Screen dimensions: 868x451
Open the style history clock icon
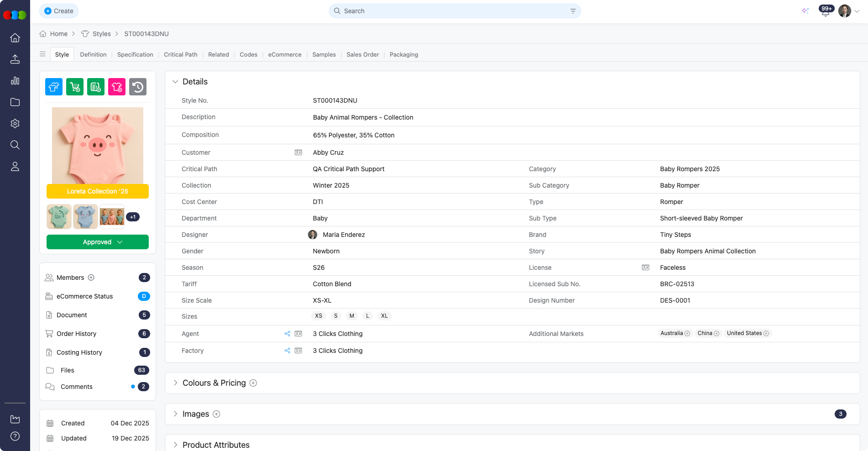click(138, 87)
